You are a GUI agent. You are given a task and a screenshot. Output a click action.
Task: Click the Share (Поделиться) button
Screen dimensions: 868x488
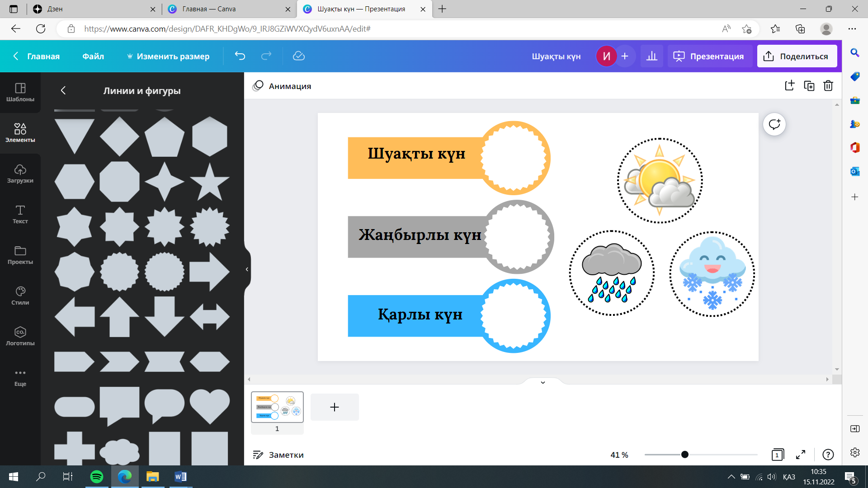coord(797,56)
